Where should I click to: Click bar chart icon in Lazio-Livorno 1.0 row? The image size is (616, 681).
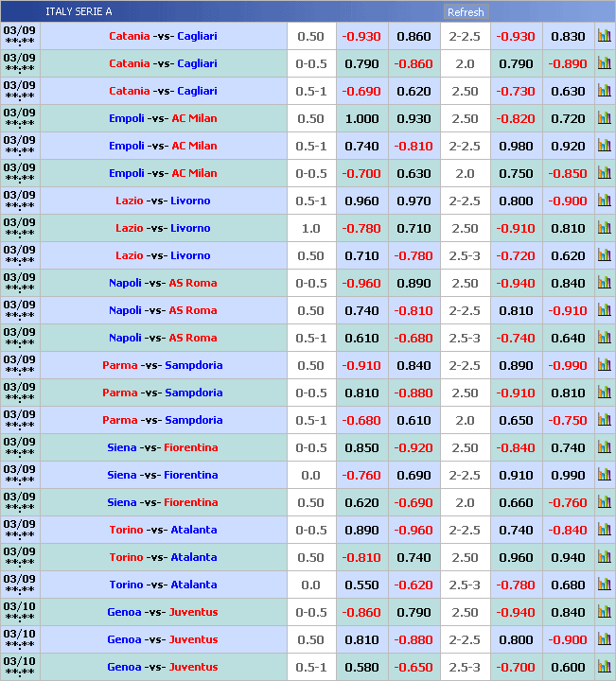pos(605,228)
